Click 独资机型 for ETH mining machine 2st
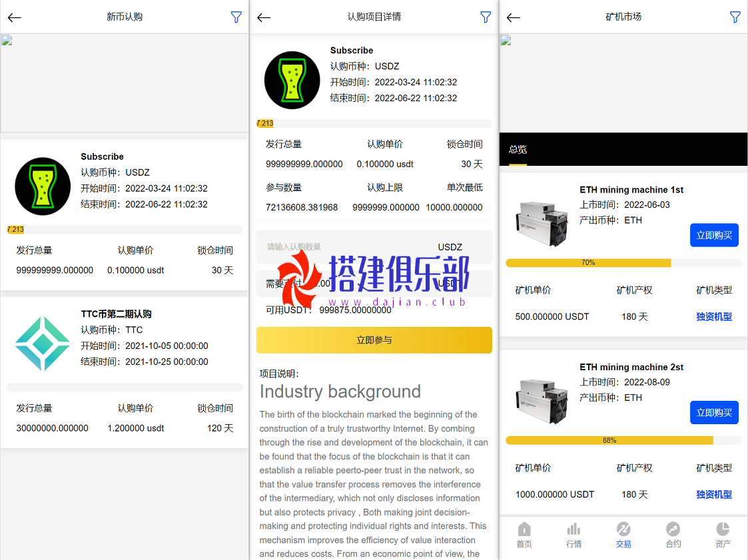 pyautogui.click(x=714, y=494)
